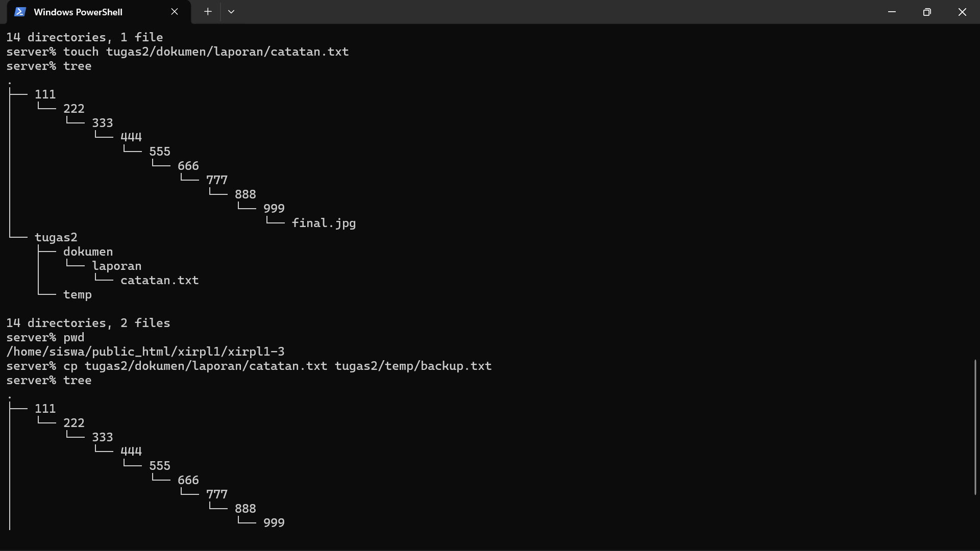Click the cp command line with backup.txt

(249, 366)
